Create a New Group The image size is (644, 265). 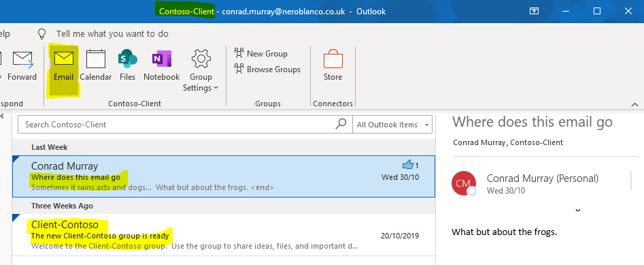pyautogui.click(x=261, y=54)
